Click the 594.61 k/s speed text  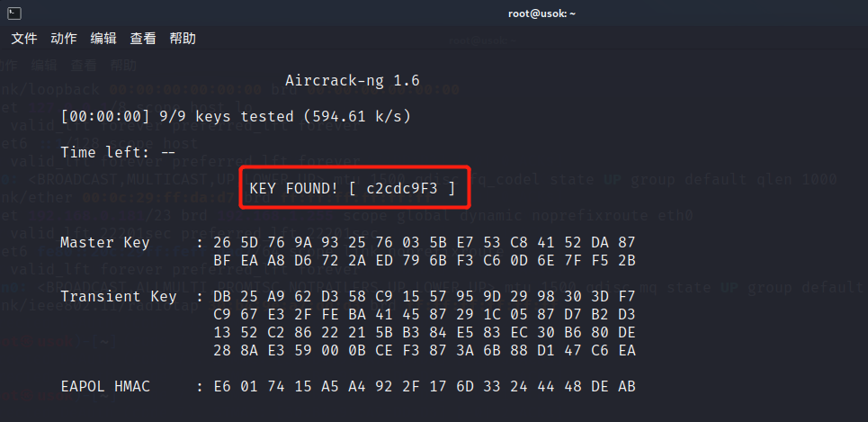click(x=362, y=117)
